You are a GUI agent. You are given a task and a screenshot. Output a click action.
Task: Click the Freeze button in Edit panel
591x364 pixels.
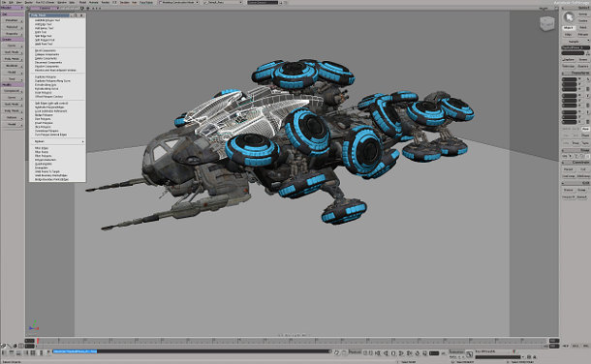(x=568, y=190)
